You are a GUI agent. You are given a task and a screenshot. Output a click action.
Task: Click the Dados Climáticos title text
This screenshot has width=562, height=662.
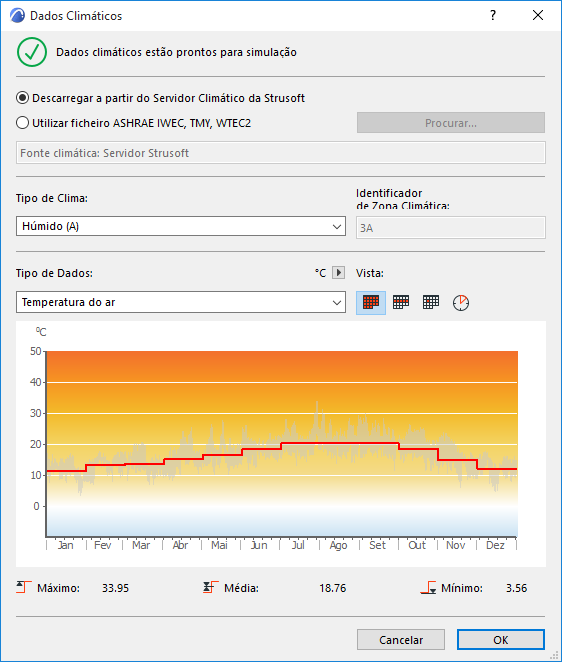coord(76,16)
